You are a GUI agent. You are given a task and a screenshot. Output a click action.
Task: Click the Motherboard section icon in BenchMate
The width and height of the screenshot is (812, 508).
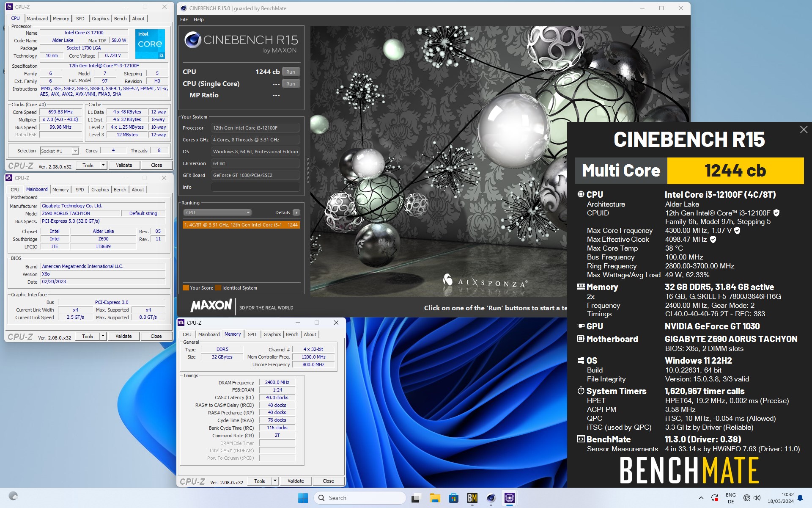tap(581, 339)
